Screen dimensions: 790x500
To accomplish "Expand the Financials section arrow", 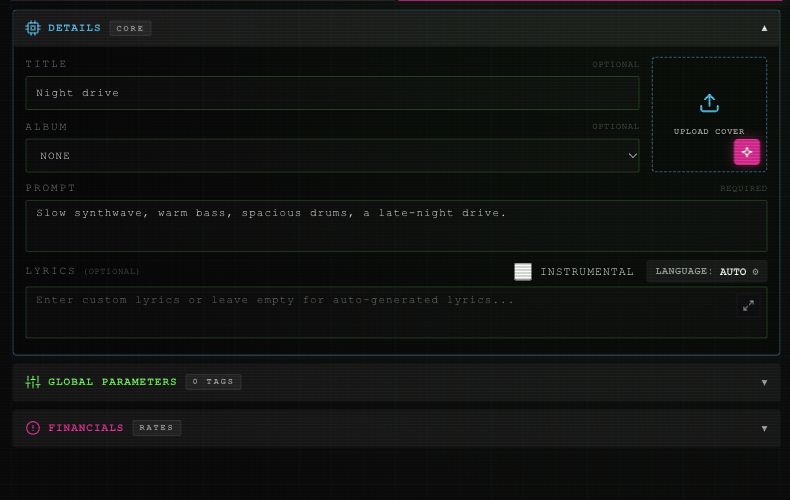I will click(764, 428).
